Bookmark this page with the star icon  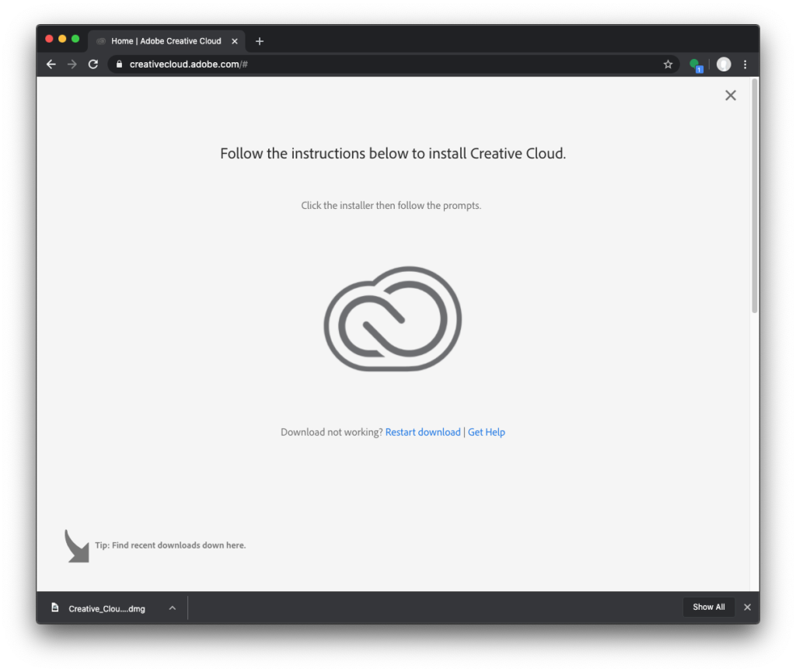coord(668,64)
